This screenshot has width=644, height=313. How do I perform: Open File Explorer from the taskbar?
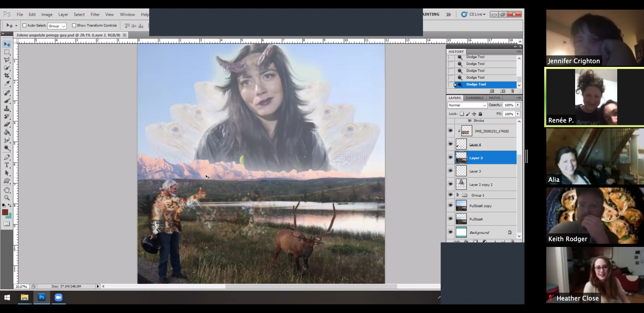[24, 297]
